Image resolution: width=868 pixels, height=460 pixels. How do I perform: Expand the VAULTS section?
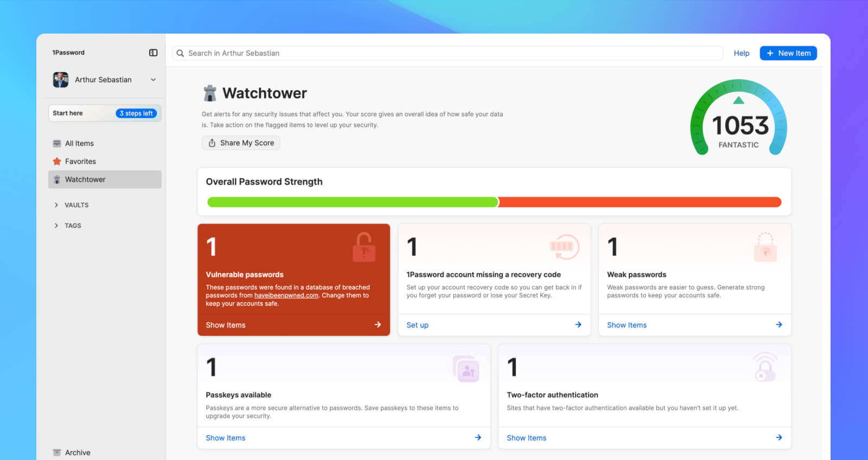71,205
